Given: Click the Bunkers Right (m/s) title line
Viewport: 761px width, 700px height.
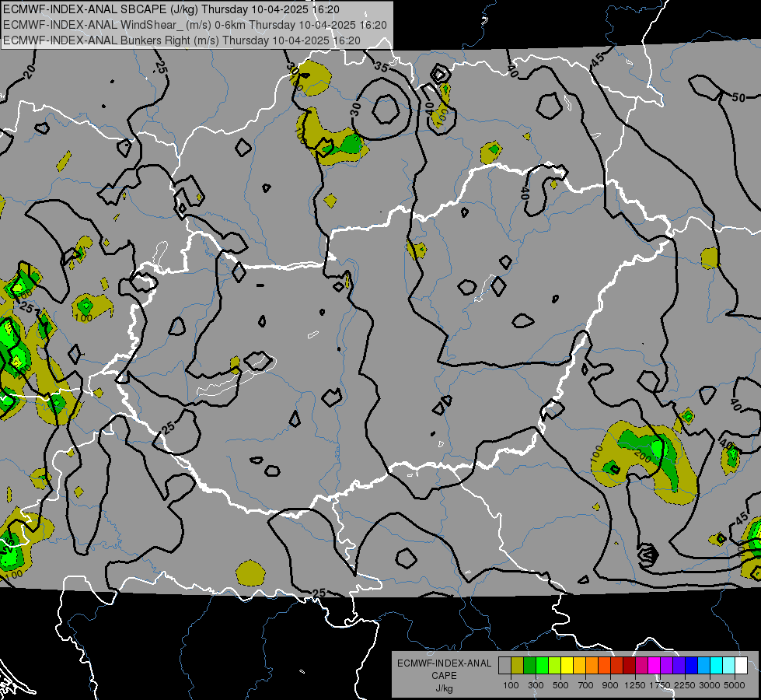Looking at the screenshot, I should [x=182, y=40].
